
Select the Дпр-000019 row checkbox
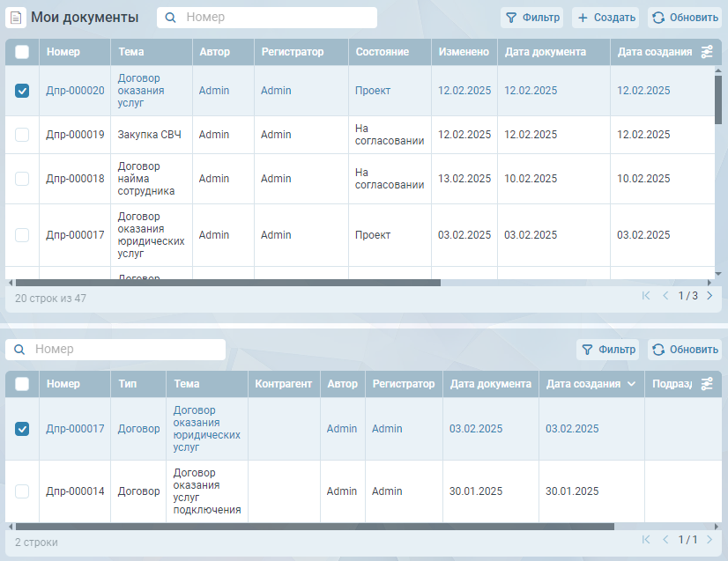22,135
